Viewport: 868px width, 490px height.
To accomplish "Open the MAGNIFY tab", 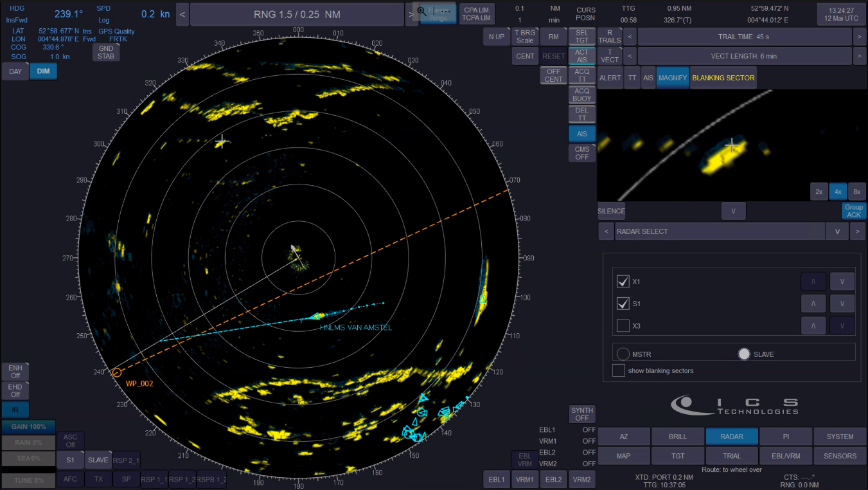I will tap(673, 78).
